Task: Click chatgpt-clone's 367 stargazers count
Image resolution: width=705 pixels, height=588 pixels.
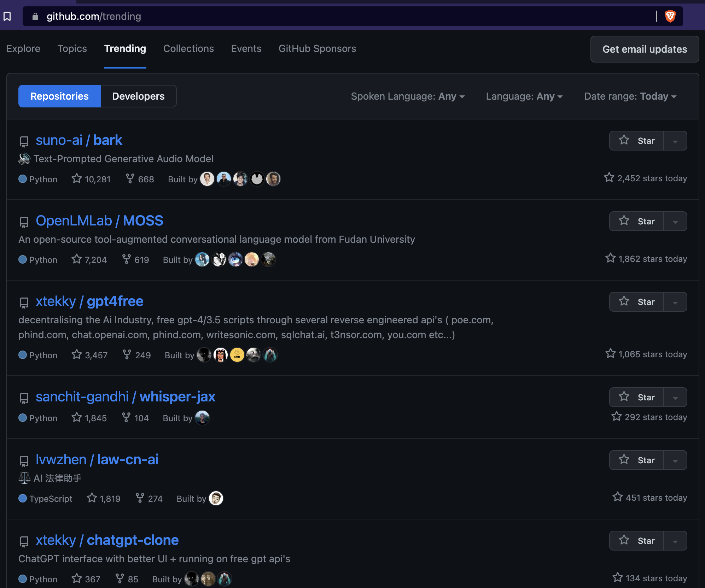Action: pos(86,579)
